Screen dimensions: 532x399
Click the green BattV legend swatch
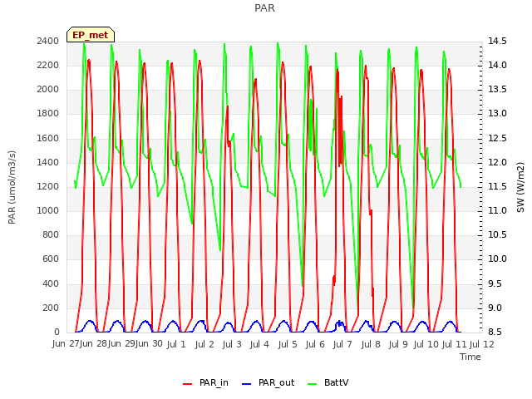(312, 384)
